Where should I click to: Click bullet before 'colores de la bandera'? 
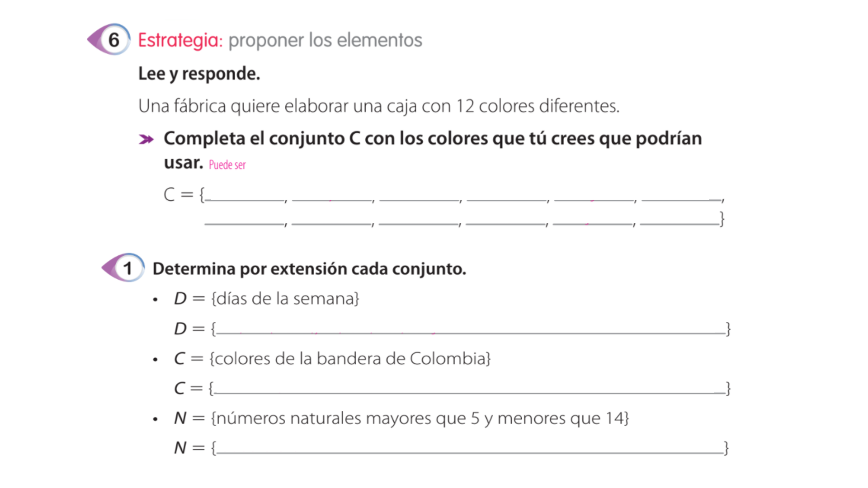(x=156, y=360)
